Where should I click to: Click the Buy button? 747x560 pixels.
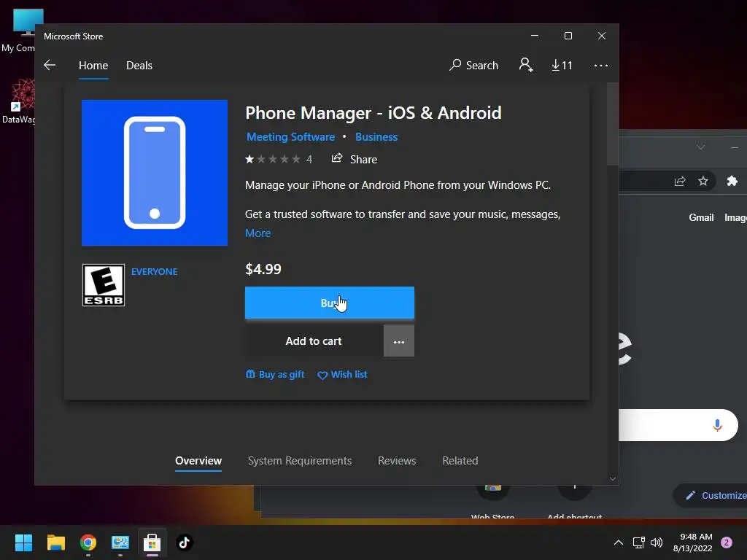pos(330,303)
